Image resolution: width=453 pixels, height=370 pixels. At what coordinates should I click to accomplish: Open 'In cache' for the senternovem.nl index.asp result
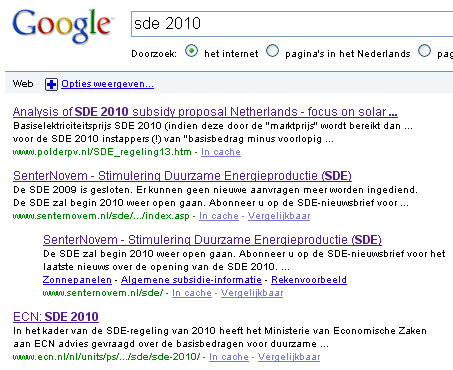tap(219, 216)
